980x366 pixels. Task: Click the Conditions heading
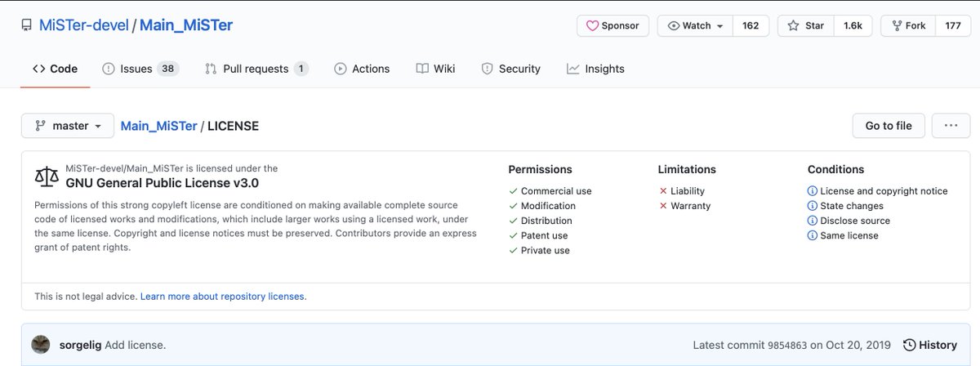tap(835, 169)
